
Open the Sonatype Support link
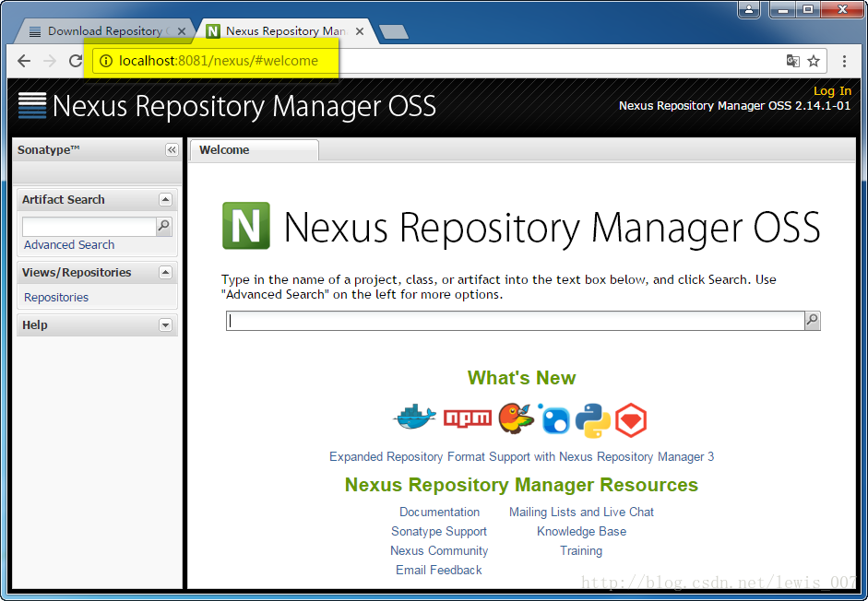(439, 531)
